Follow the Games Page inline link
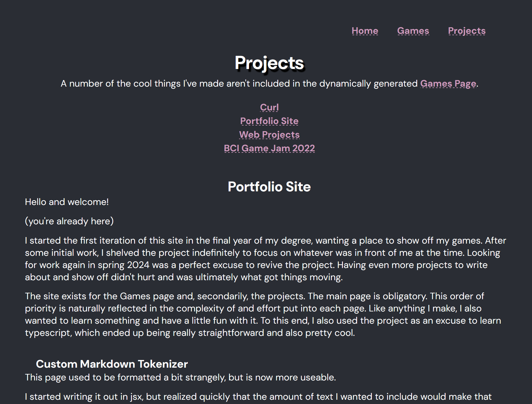532x404 pixels. [x=448, y=83]
